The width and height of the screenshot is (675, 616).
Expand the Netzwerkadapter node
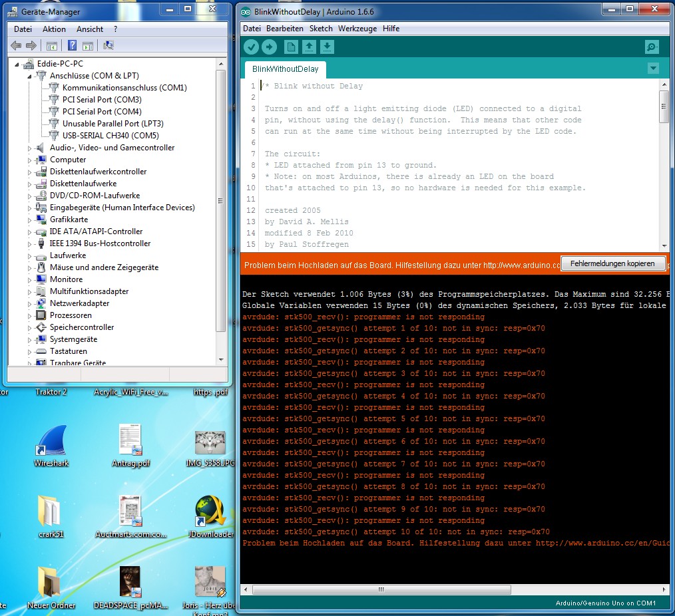30,304
